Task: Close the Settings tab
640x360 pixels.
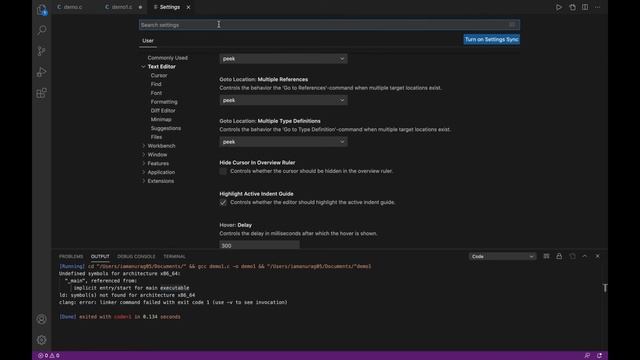Action: pyautogui.click(x=188, y=7)
